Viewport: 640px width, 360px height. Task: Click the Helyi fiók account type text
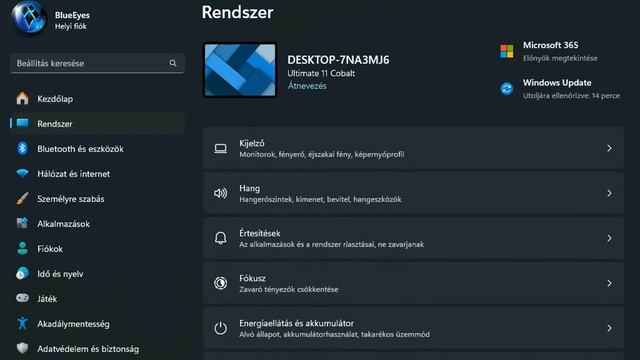click(x=71, y=27)
